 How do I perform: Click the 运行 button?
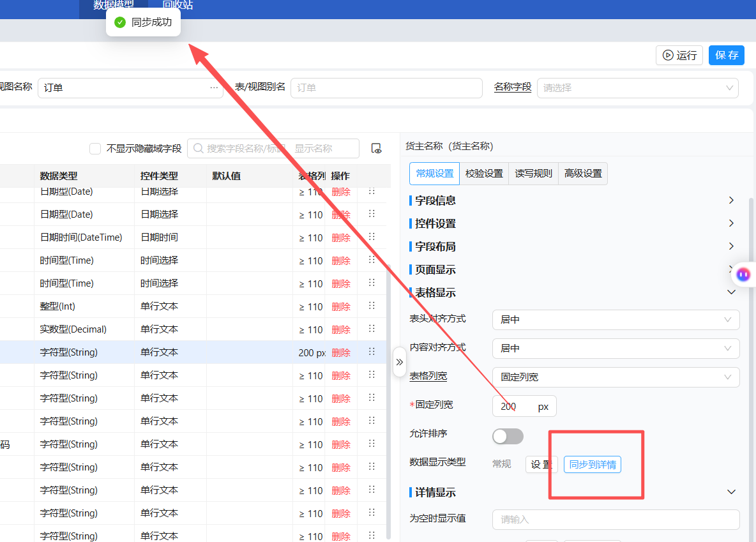[x=679, y=55]
